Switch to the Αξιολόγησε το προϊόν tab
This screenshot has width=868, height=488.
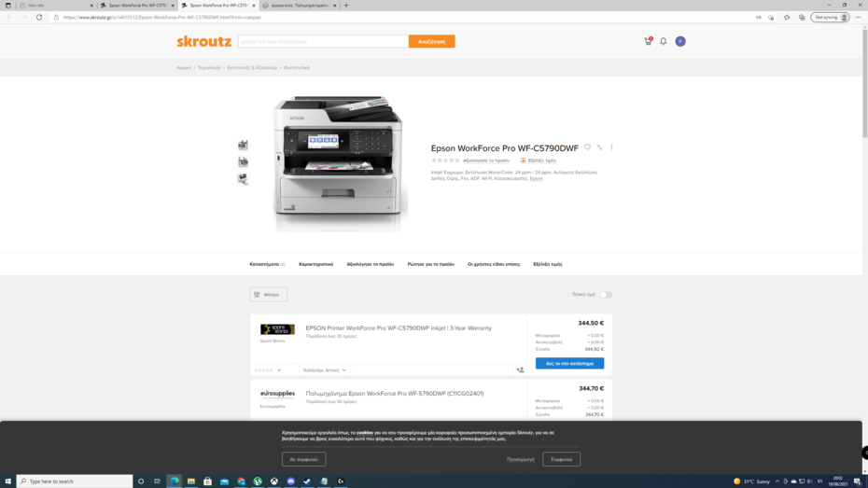point(371,264)
